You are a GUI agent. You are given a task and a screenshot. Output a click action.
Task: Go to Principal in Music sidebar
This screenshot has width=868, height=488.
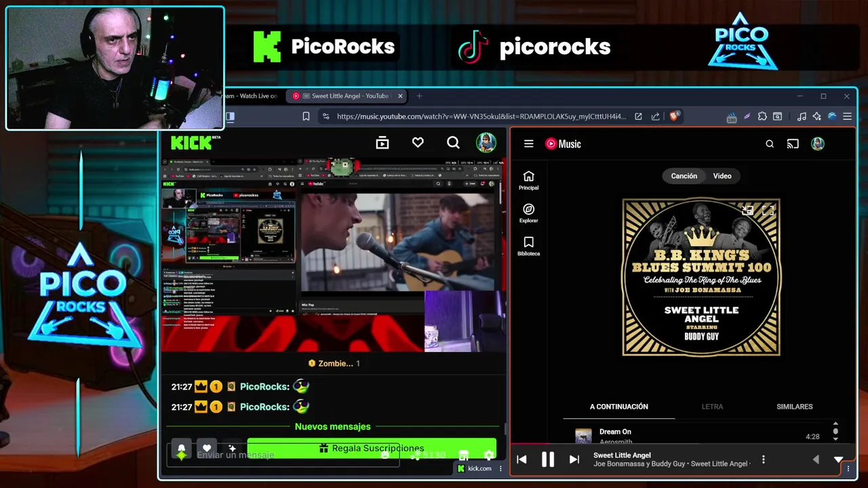529,180
